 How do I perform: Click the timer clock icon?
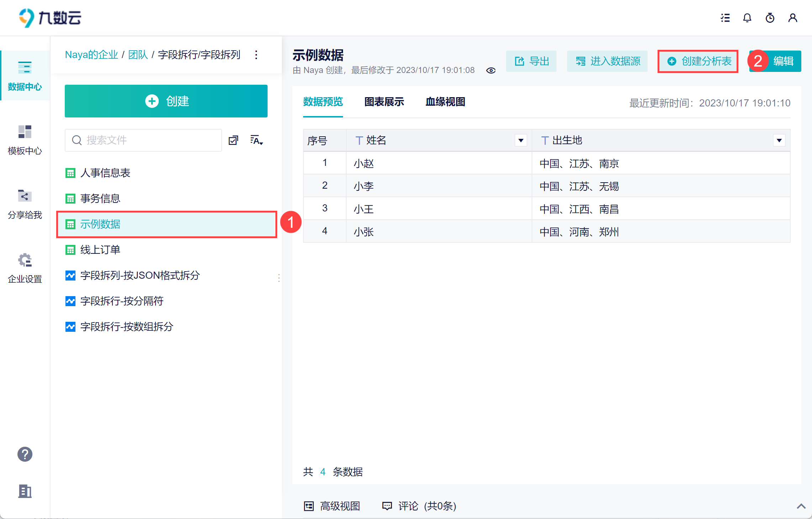click(x=770, y=18)
